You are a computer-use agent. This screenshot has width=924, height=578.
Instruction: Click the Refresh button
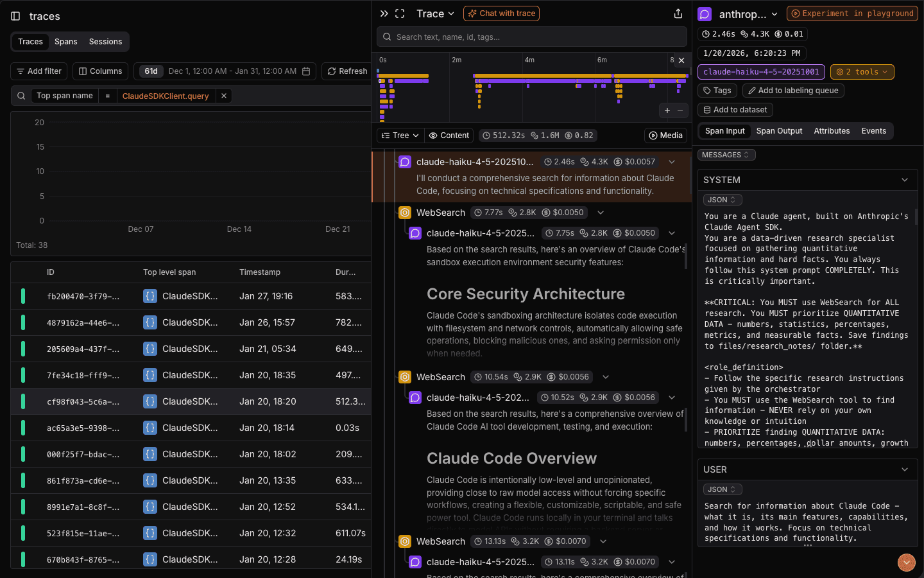347,71
